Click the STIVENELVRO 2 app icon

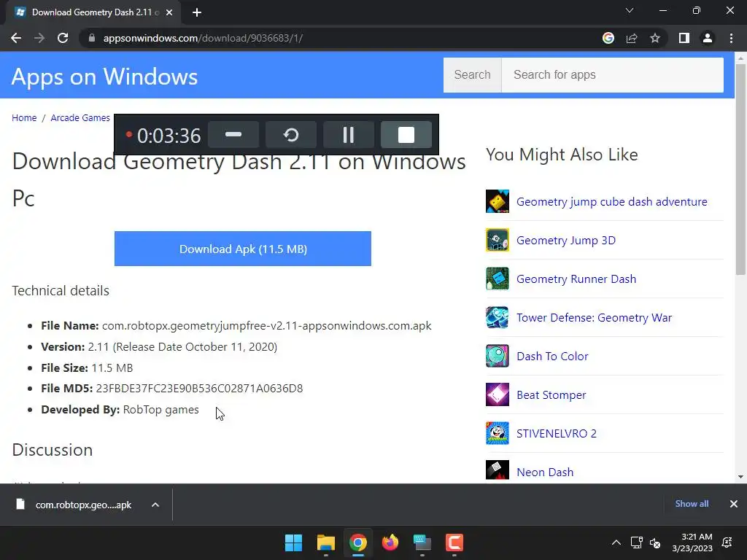pyautogui.click(x=498, y=433)
